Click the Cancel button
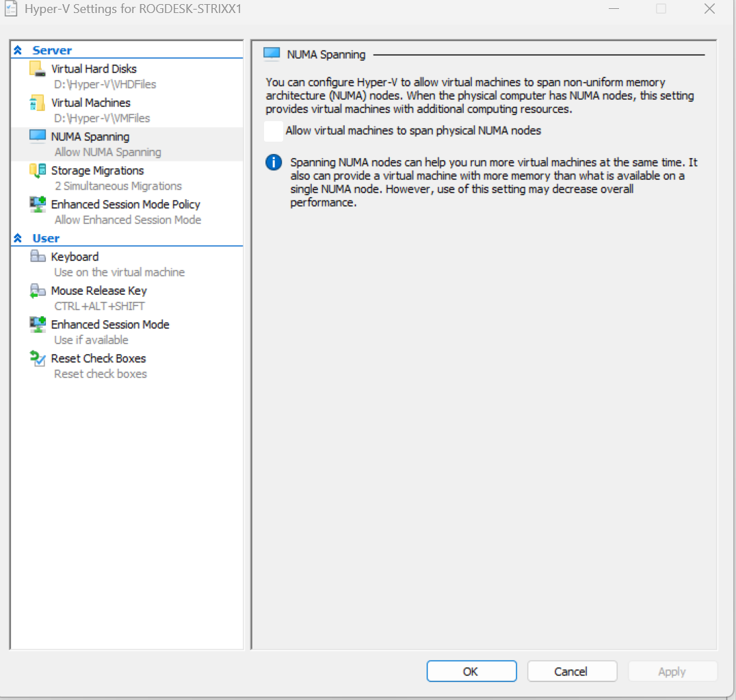This screenshot has height=700, width=736. tap(572, 671)
